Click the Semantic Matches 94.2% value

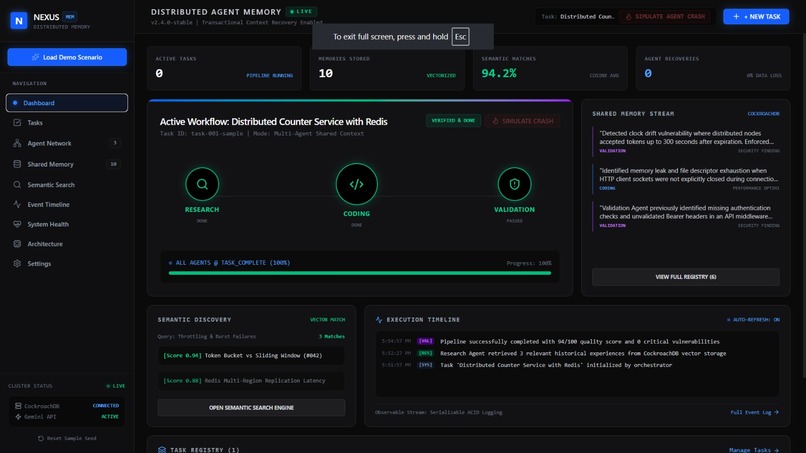pyautogui.click(x=499, y=74)
